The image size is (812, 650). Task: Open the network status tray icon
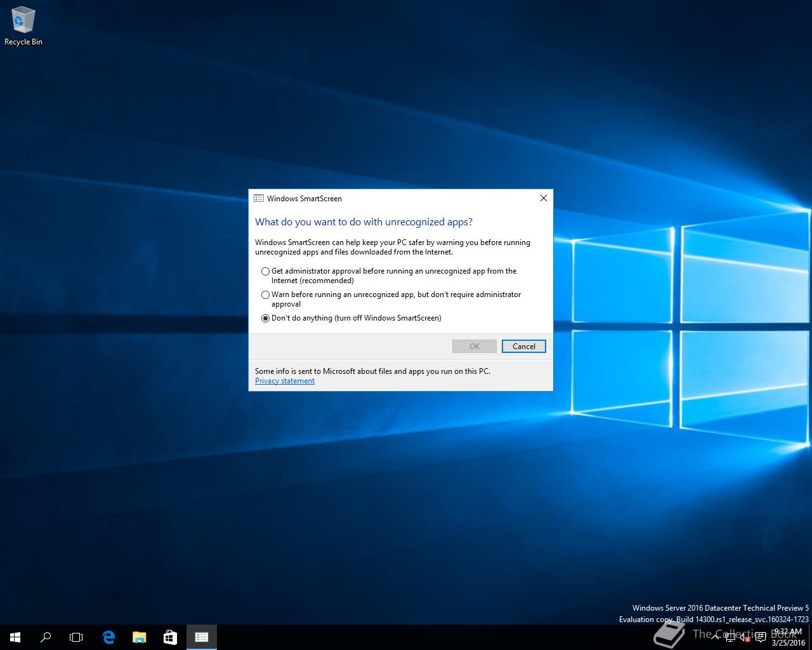(x=730, y=637)
